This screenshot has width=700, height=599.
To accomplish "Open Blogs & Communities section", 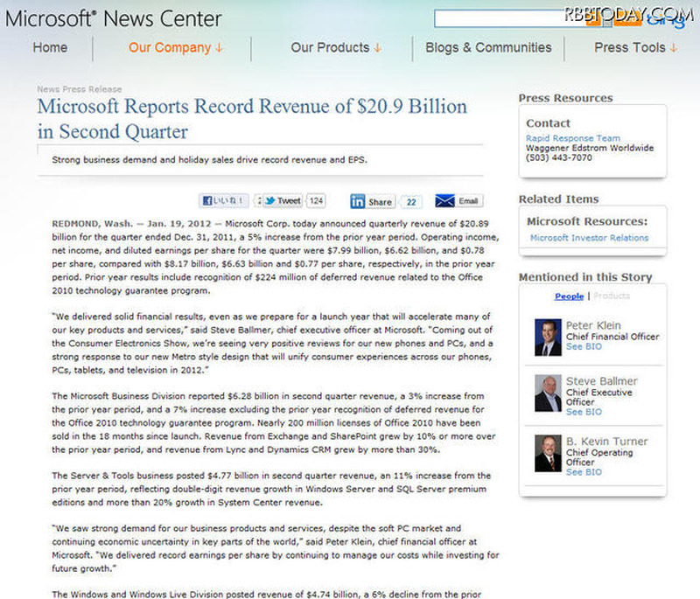I will click(488, 47).
